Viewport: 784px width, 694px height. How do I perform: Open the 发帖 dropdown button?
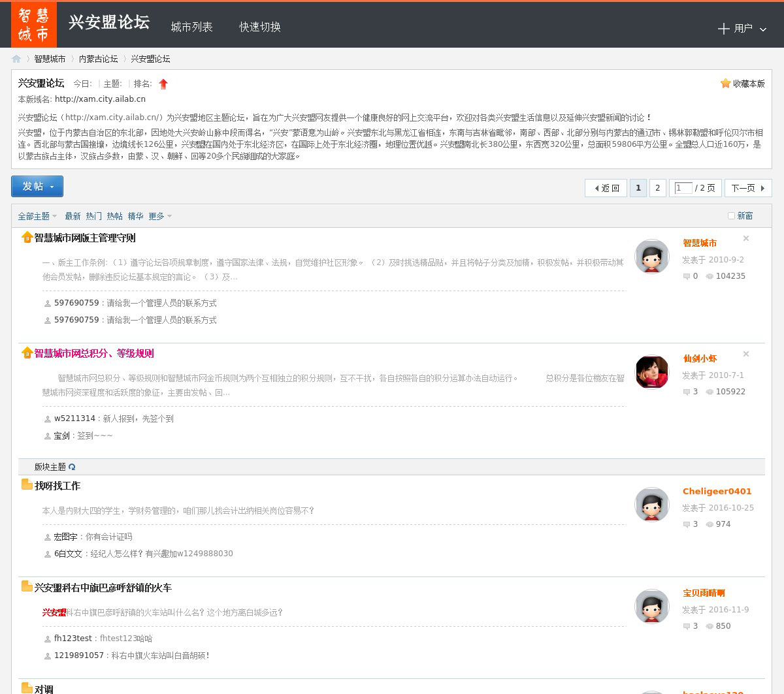37,186
